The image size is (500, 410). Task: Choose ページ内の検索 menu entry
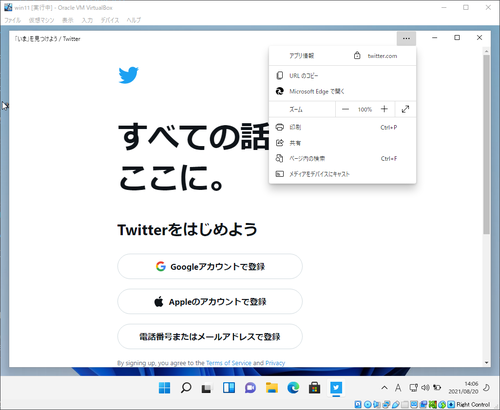(x=342, y=158)
